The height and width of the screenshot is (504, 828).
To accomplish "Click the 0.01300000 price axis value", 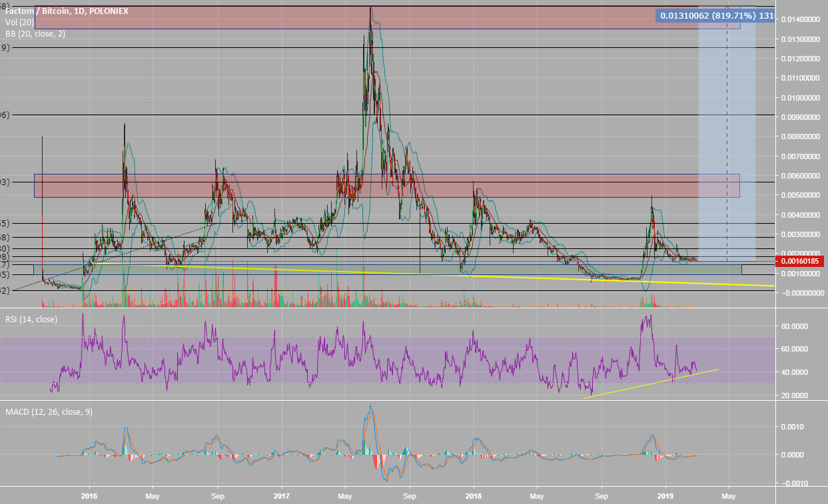I will pyautogui.click(x=799, y=39).
